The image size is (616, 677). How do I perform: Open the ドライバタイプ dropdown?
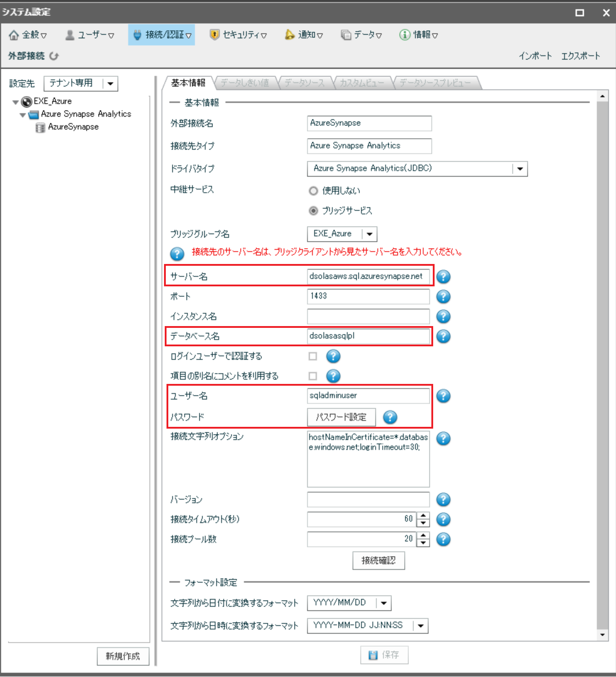click(520, 169)
